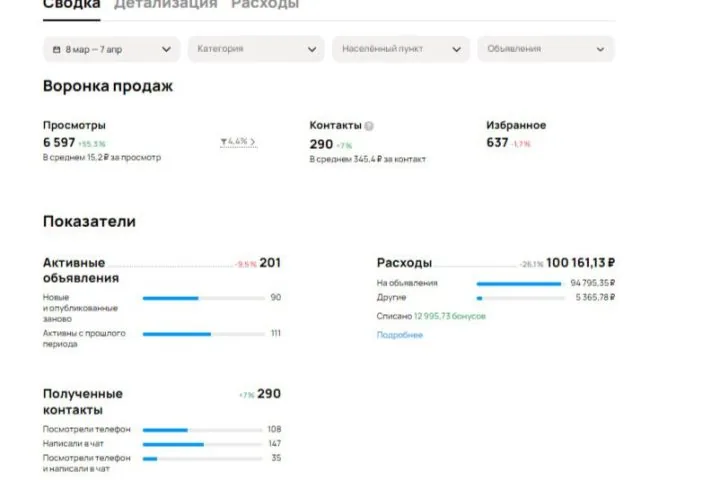The width and height of the screenshot is (720, 480).
Task: Open the Детализация tab
Action: (x=165, y=5)
